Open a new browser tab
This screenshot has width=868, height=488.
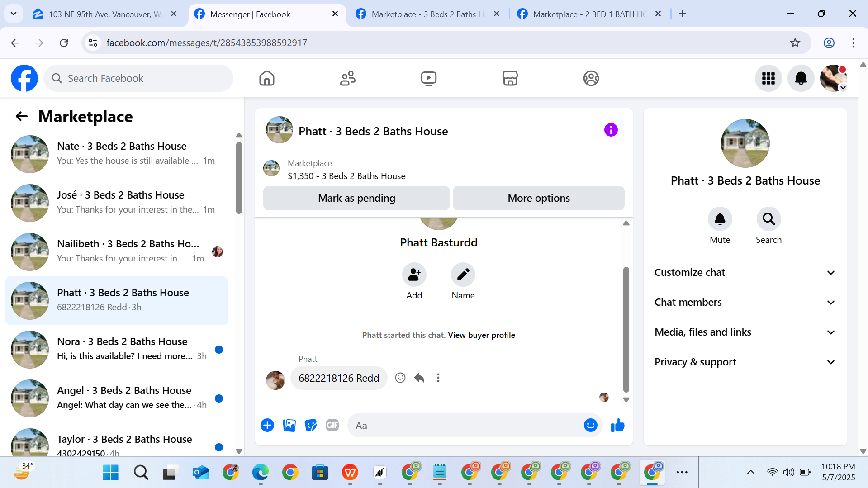(x=683, y=14)
